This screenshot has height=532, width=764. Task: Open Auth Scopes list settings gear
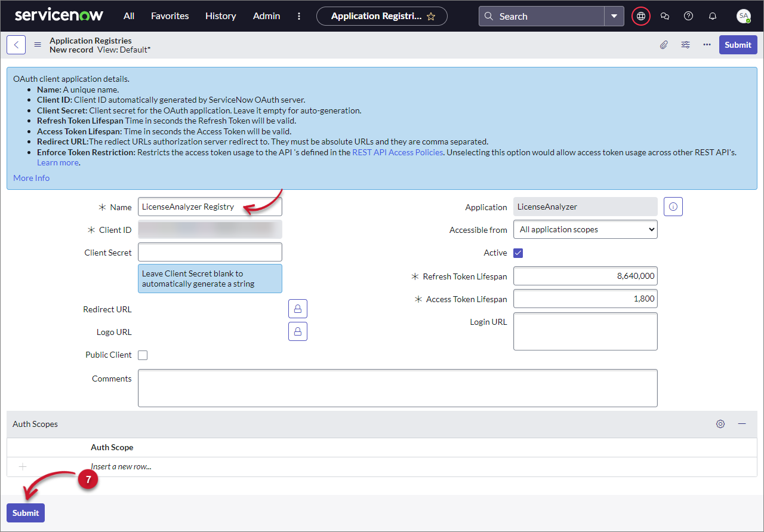720,424
